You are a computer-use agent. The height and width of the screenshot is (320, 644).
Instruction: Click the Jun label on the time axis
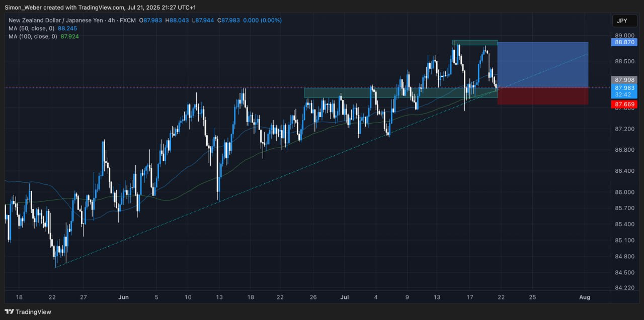[x=124, y=297]
